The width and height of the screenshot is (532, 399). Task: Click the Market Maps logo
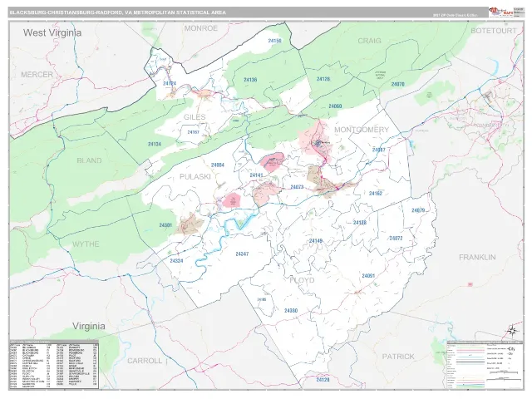500,12
